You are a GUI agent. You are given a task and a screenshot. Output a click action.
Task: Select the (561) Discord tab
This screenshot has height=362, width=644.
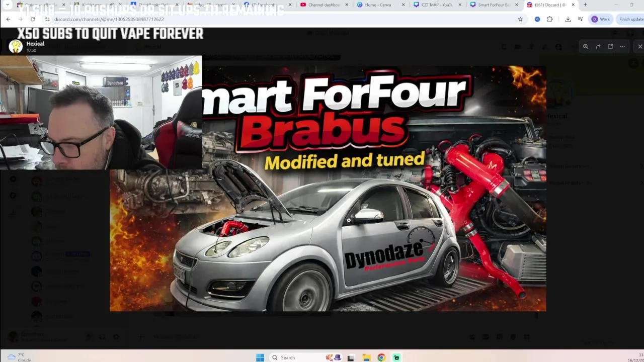[550, 5]
